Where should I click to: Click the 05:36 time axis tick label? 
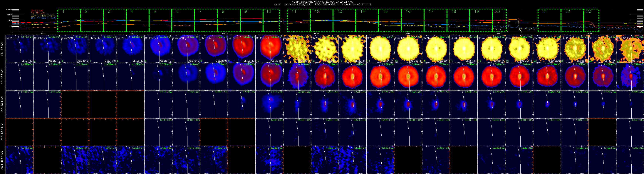click(x=407, y=34)
